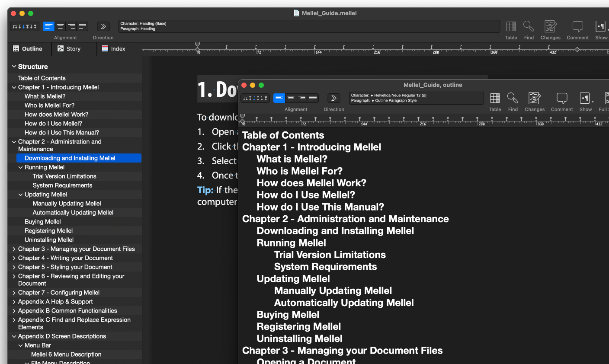Click Chapter 3 heading in outline window
609x364 pixels.
(343, 351)
